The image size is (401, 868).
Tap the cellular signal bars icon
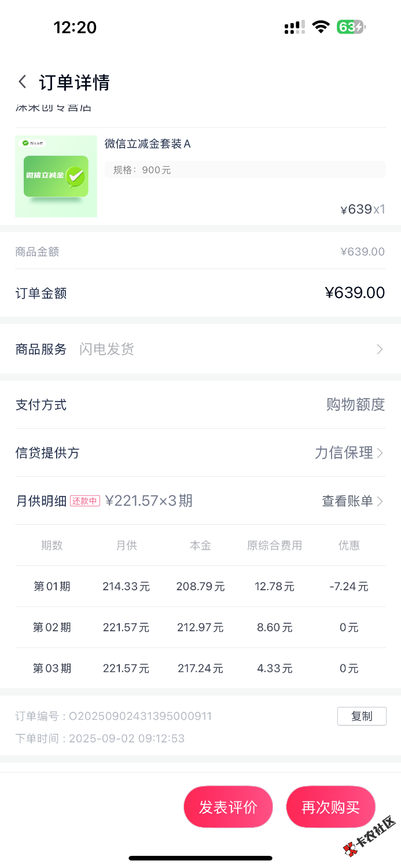[x=295, y=27]
